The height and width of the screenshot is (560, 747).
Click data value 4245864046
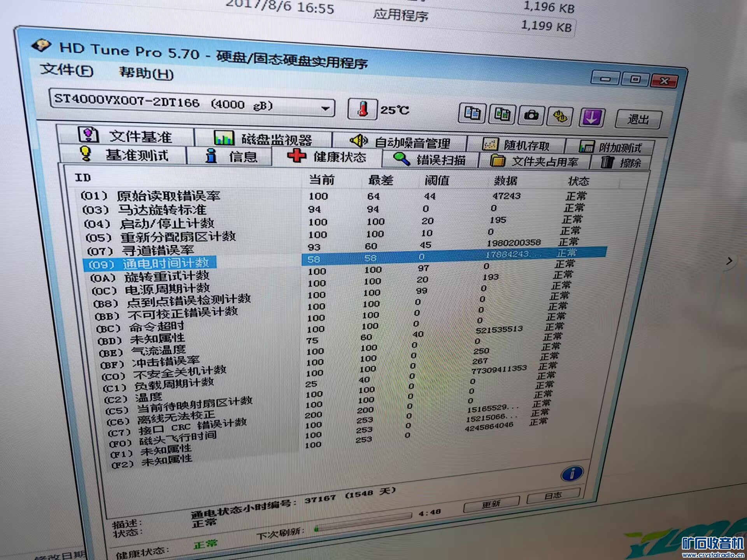[489, 427]
